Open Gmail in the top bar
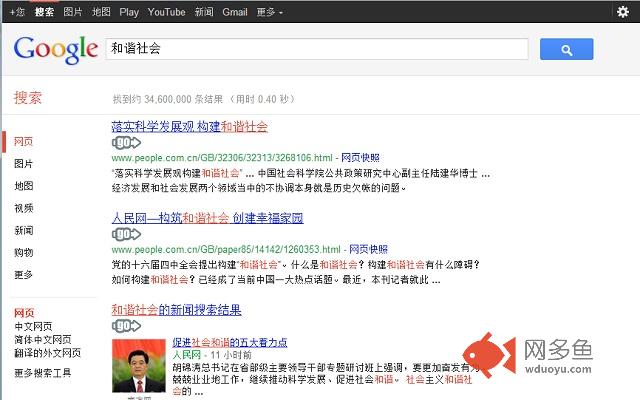This screenshot has width=640, height=400. click(235, 12)
